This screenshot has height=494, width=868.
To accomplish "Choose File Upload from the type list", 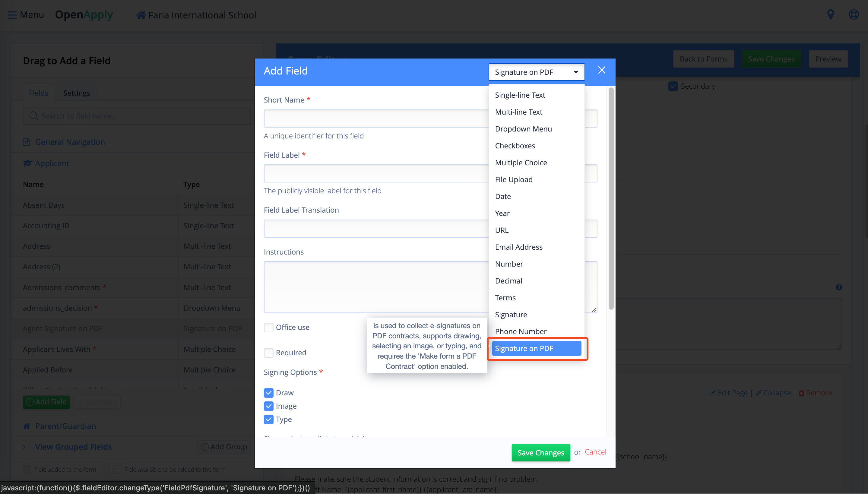I will [x=514, y=179].
